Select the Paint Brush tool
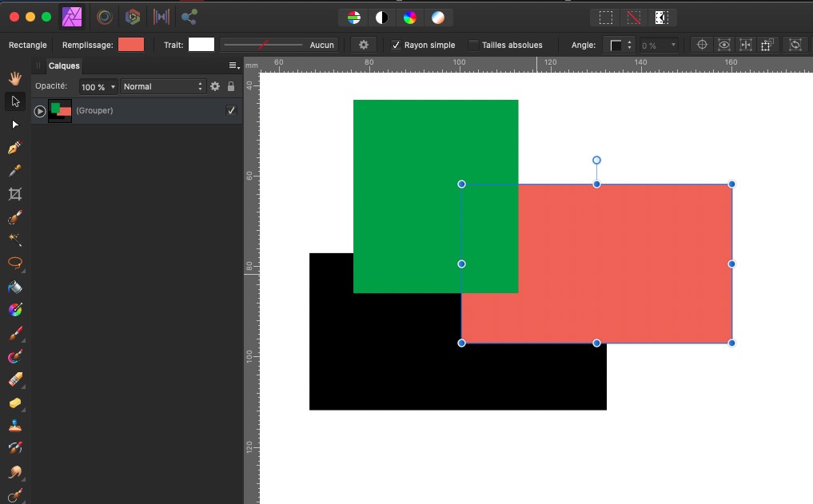This screenshot has height=504, width=813. click(15, 333)
